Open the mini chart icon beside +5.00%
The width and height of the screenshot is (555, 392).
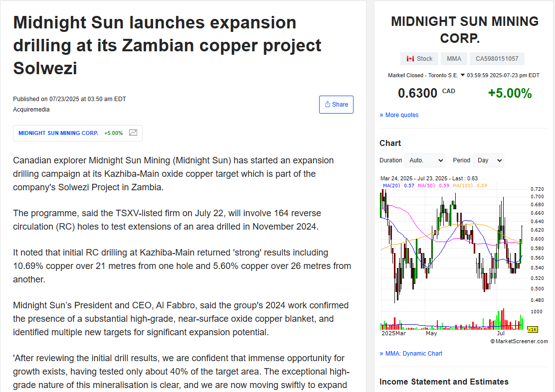point(133,133)
